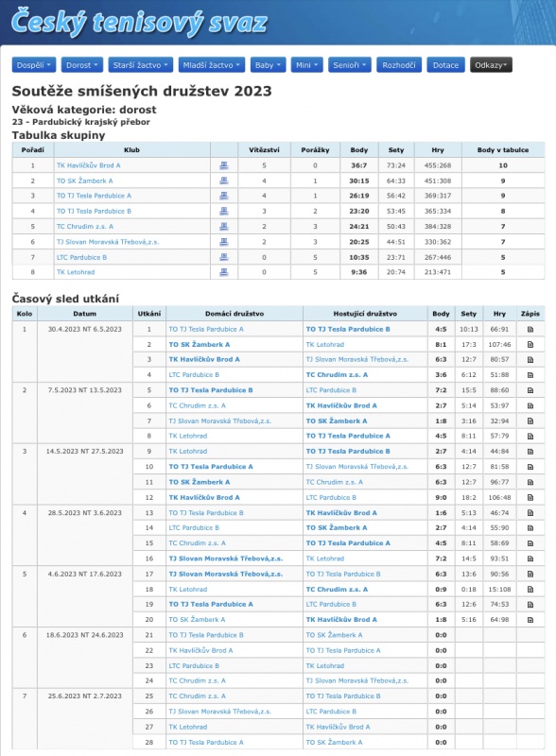The width and height of the screenshot is (556, 756).
Task: Open match record icon for match 4
Action: [530, 375]
